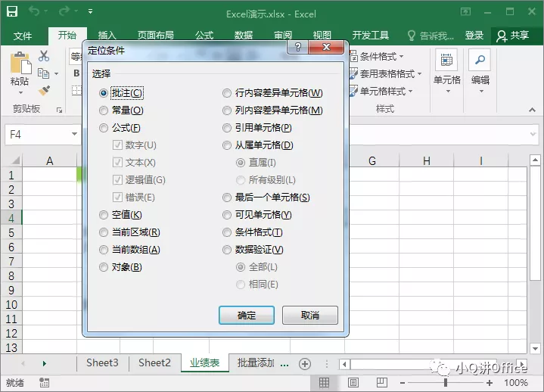This screenshot has width=544, height=392.
Task: Switch to the Data (数据) tab
Action: click(243, 36)
